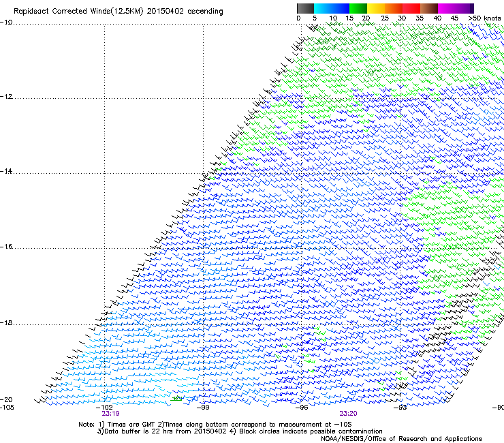
Task: Click the ">50 knots" legend label
Action: click(484, 18)
